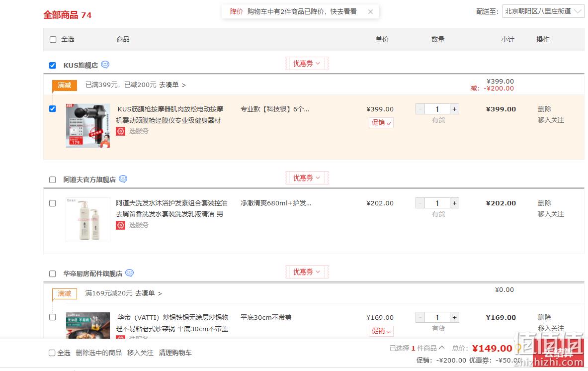The image size is (588, 371).
Task: Click the 全部商品 74 tab
Action: tap(68, 15)
